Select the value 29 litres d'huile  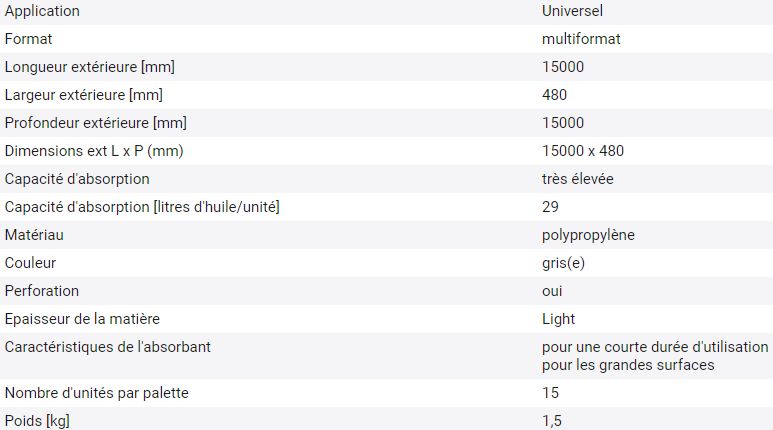(x=550, y=207)
